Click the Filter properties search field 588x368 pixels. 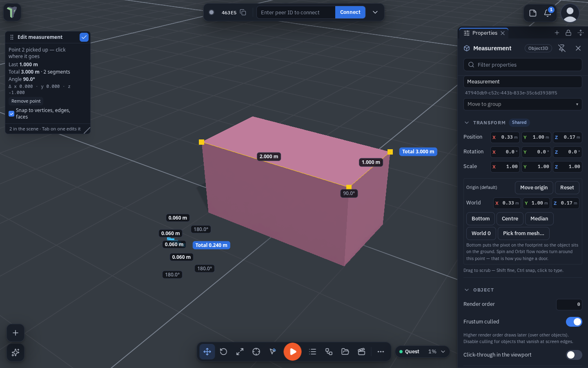[x=523, y=65]
